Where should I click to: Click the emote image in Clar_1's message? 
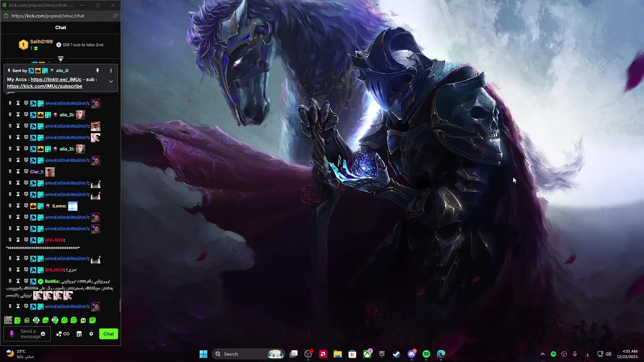tap(50, 171)
